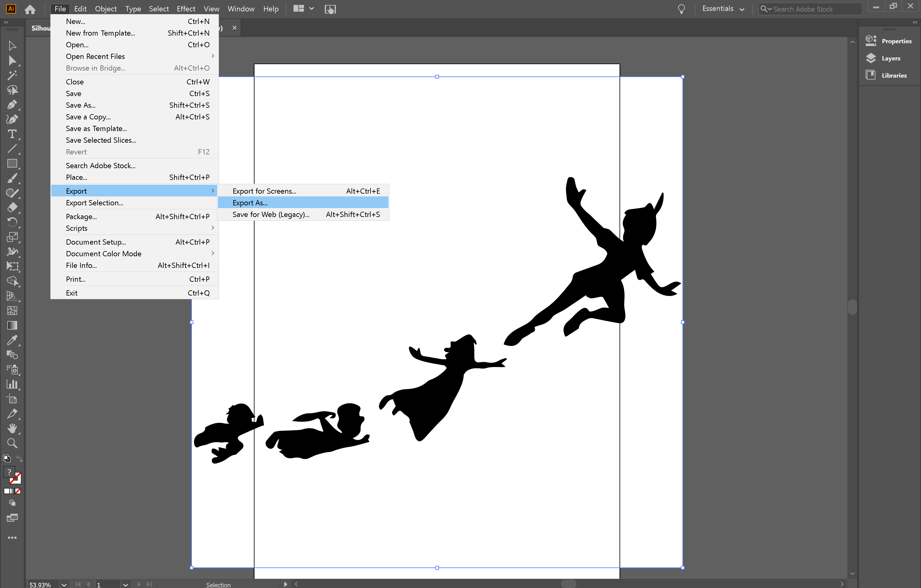Grab the Zoom tool
Image resolution: width=921 pixels, height=588 pixels.
(x=12, y=443)
